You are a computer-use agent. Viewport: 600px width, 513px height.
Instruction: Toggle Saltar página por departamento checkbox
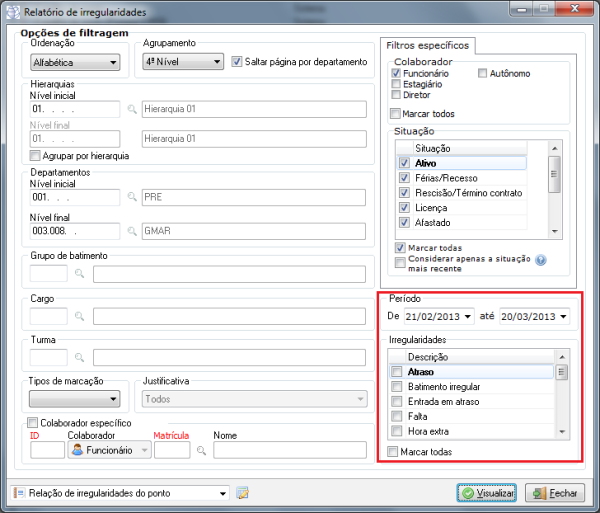237,62
